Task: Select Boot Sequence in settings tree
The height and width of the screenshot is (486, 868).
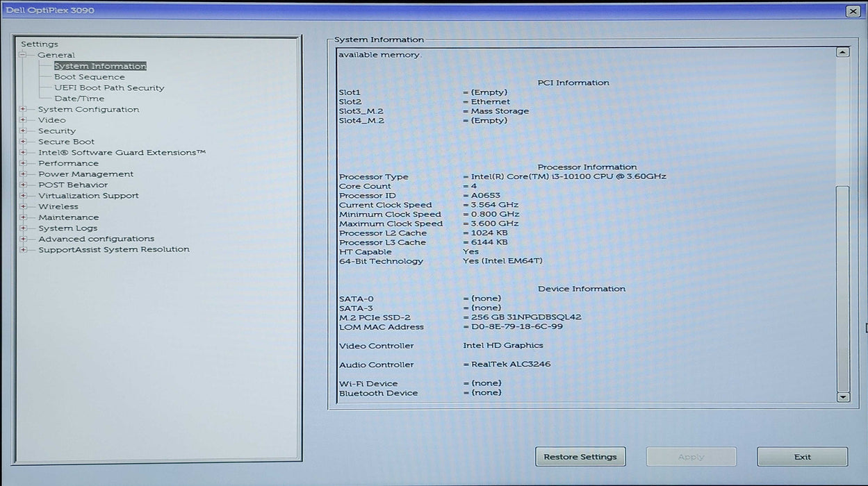Action: point(89,77)
